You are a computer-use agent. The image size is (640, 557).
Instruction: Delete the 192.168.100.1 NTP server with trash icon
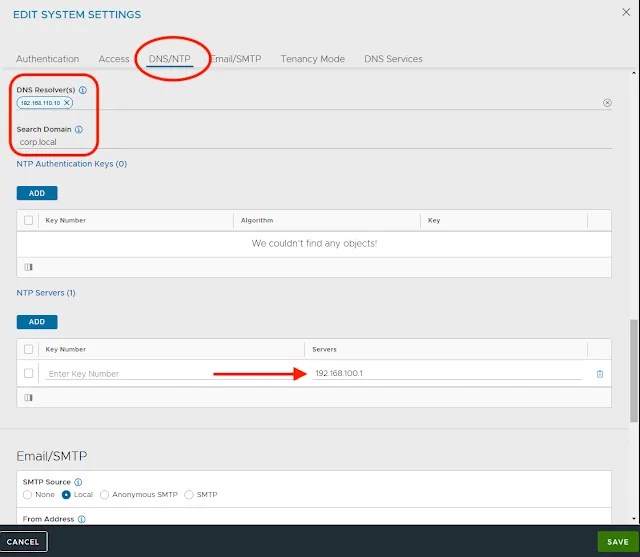pyautogui.click(x=600, y=374)
